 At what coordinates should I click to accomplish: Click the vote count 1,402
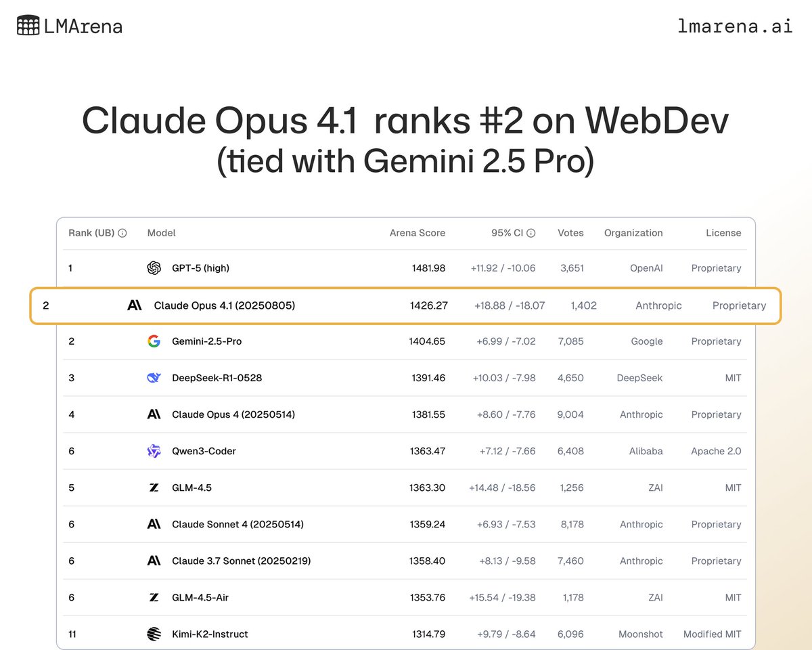tap(583, 305)
